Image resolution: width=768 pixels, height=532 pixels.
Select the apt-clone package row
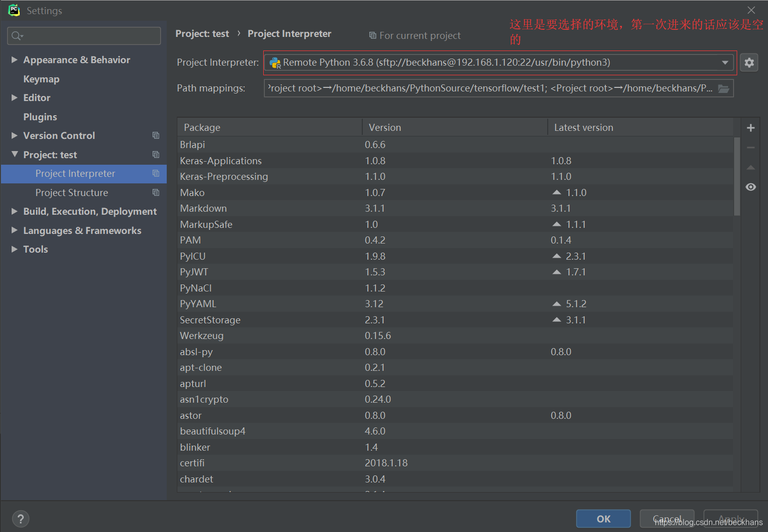click(455, 367)
